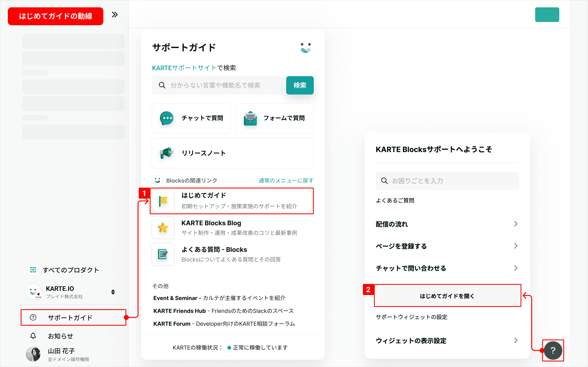Image resolution: width=588 pixels, height=367 pixels.
Task: Click the star icon for KARTE Blocks Blog
Action: (163, 228)
